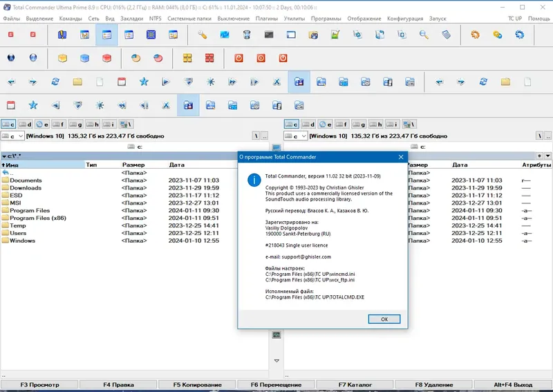Select drive h in right drive bar
The image size is (553, 392).
click(x=375, y=124)
